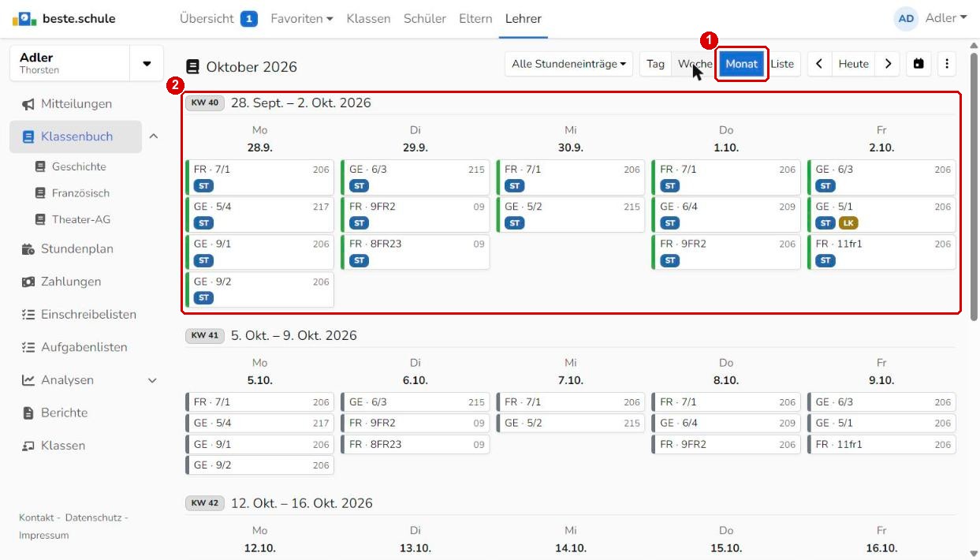Screen dimensions: 980x560
Task: Click the book icon beside Französisch
Action: click(41, 193)
